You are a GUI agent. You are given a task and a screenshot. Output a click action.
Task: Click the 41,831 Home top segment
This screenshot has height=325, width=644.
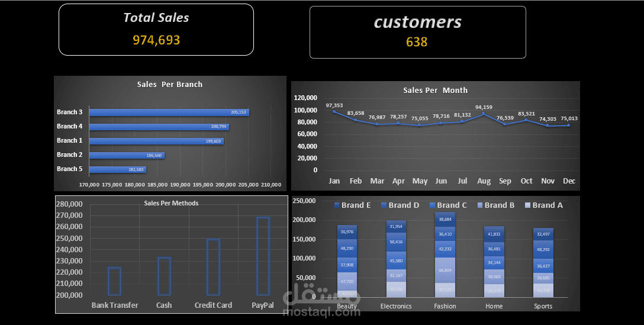pos(494,234)
